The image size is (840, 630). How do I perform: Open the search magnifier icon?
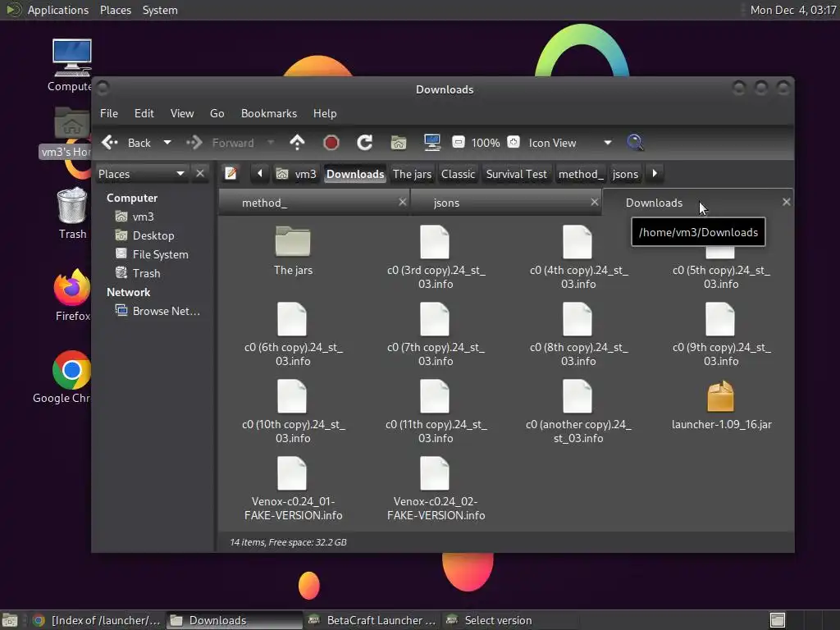tap(635, 143)
